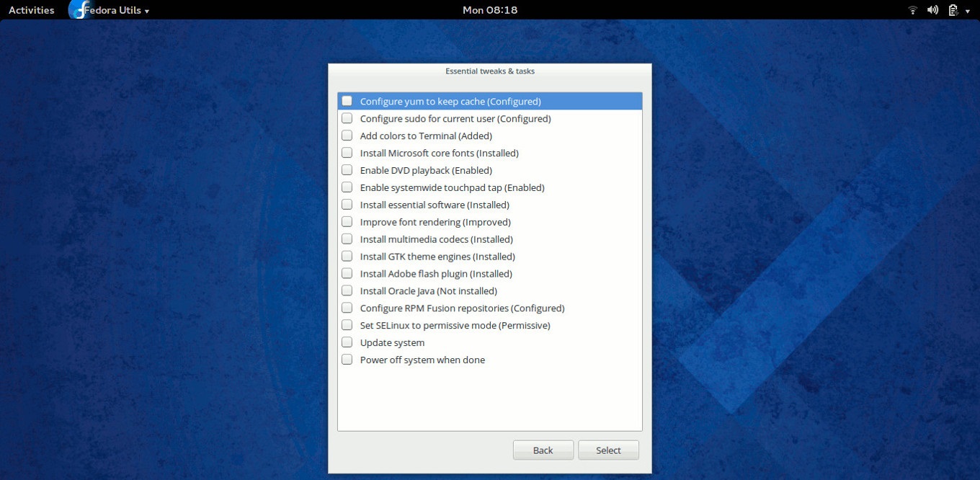Select 'Install Adobe flash plugin (Installed)' text
The height and width of the screenshot is (480, 980).
(436, 274)
